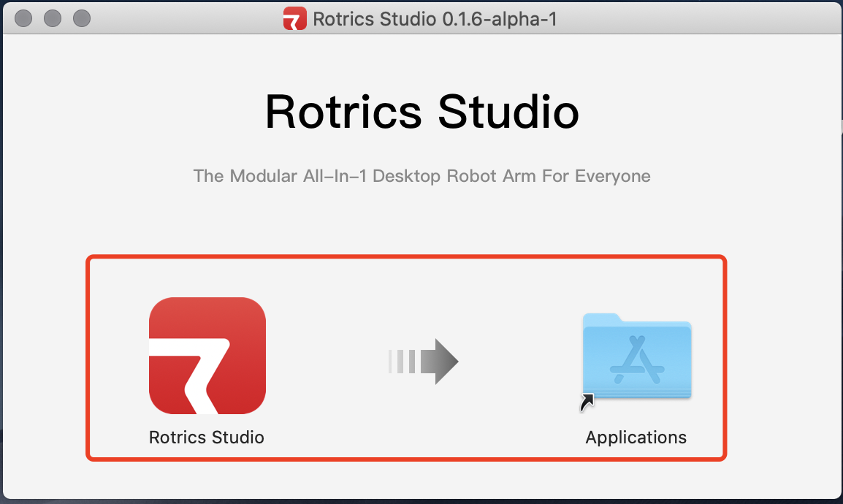This screenshot has width=843, height=504.
Task: Click the "The Modular All-In-1 Desktop Robot Arm" tagline
Action: click(422, 176)
